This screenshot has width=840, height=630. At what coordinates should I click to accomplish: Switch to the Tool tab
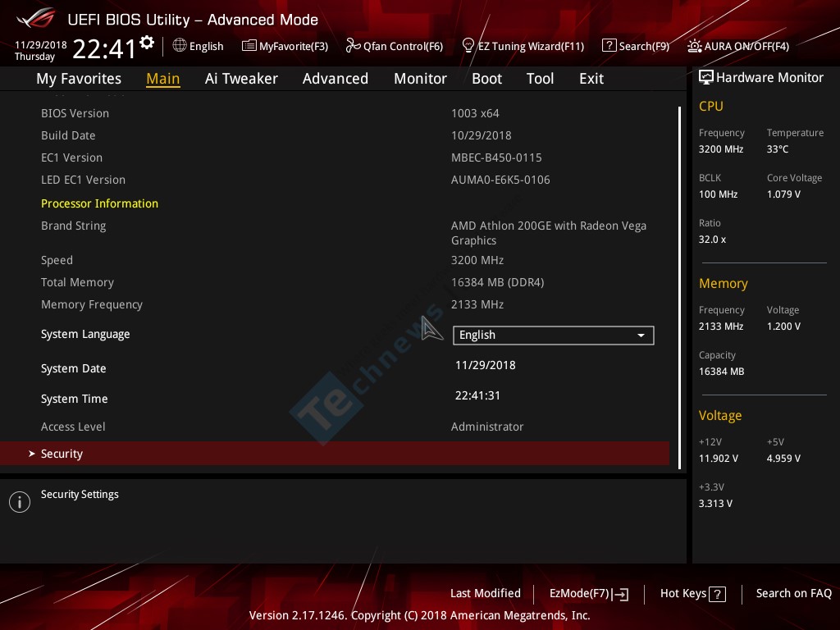(540, 79)
